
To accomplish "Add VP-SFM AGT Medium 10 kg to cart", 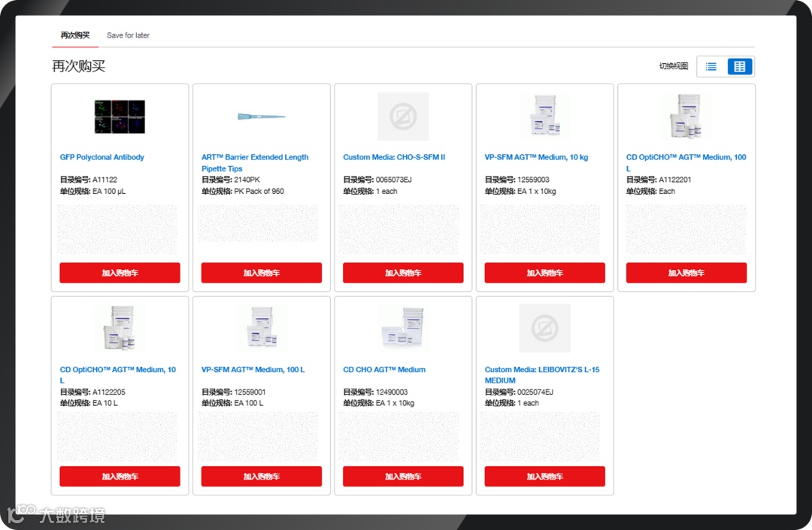I will coord(545,273).
